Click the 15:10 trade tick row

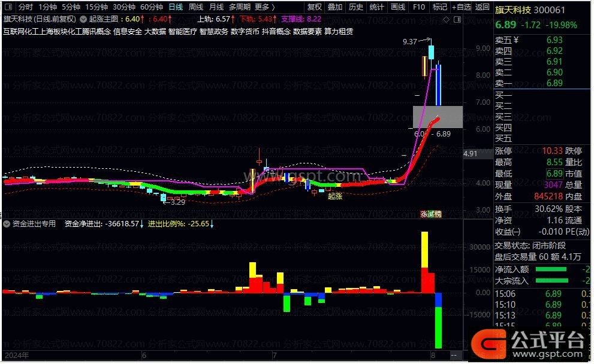pyautogui.click(x=541, y=305)
